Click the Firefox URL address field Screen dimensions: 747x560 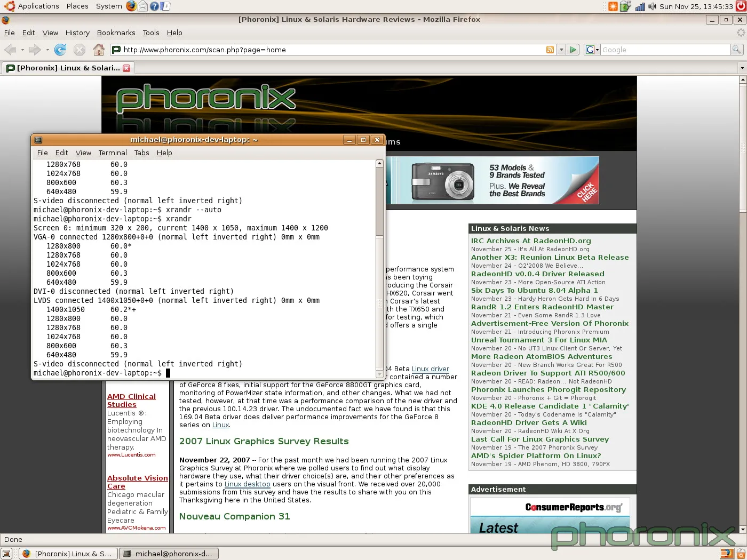[333, 50]
